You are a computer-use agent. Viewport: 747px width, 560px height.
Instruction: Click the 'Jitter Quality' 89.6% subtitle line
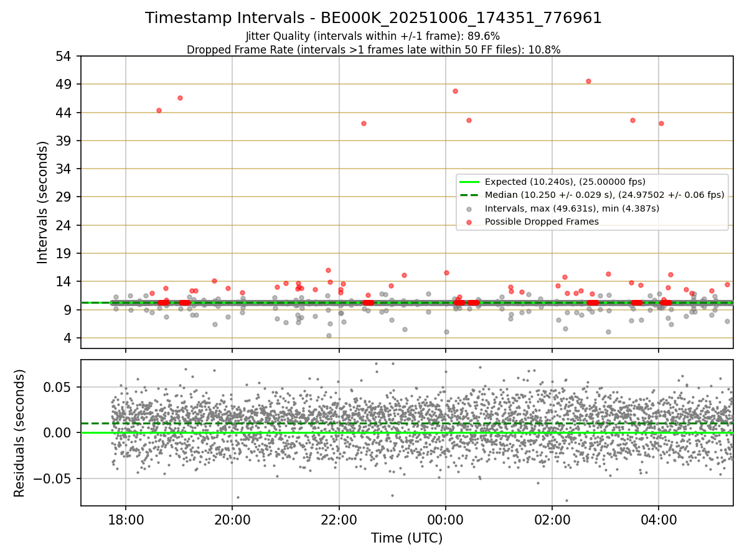click(x=373, y=36)
